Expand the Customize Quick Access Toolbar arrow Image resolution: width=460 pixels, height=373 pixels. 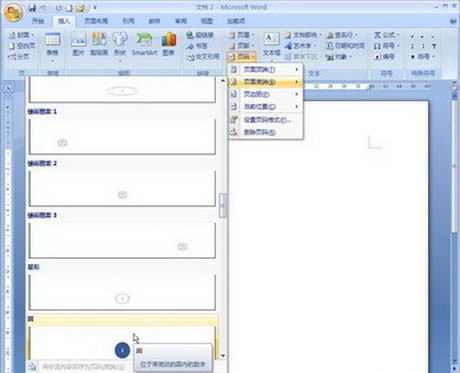pyautogui.click(x=95, y=7)
